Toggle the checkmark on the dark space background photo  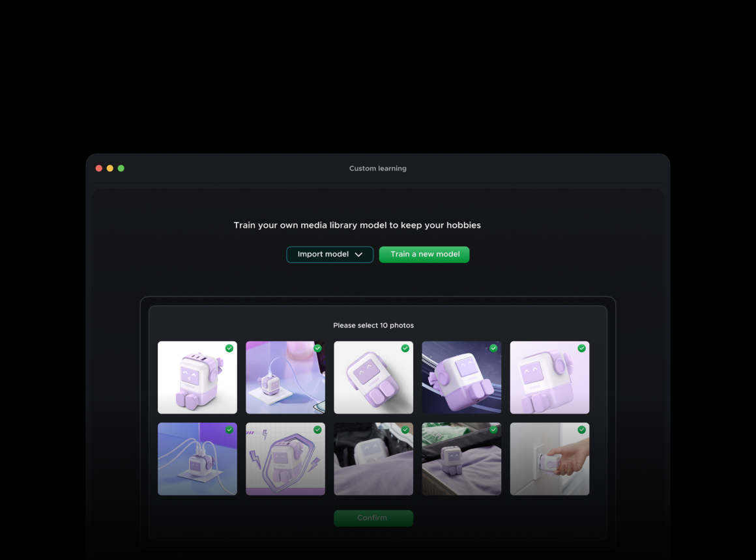click(x=493, y=348)
